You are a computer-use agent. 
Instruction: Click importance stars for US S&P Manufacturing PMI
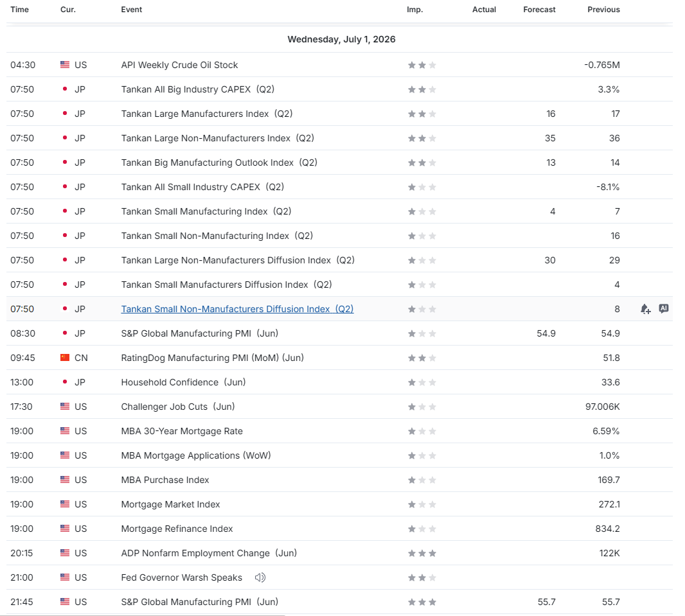click(422, 602)
